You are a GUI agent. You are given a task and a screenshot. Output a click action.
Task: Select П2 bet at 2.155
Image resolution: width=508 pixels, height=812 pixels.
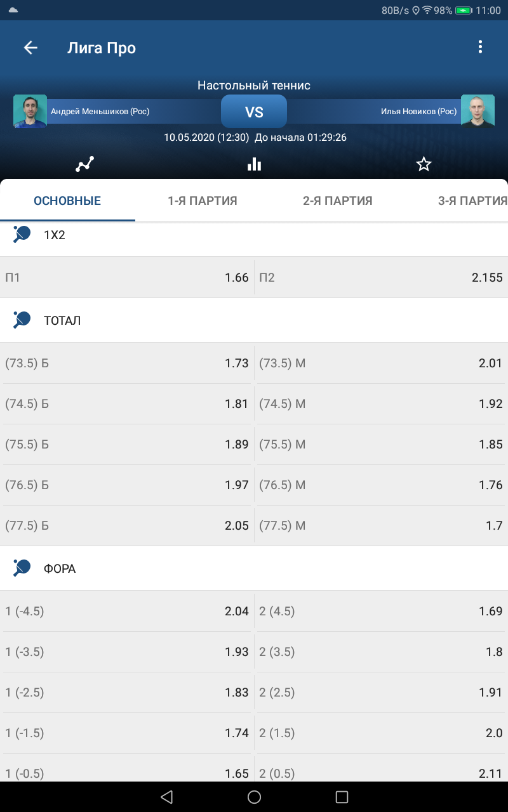[x=381, y=277]
